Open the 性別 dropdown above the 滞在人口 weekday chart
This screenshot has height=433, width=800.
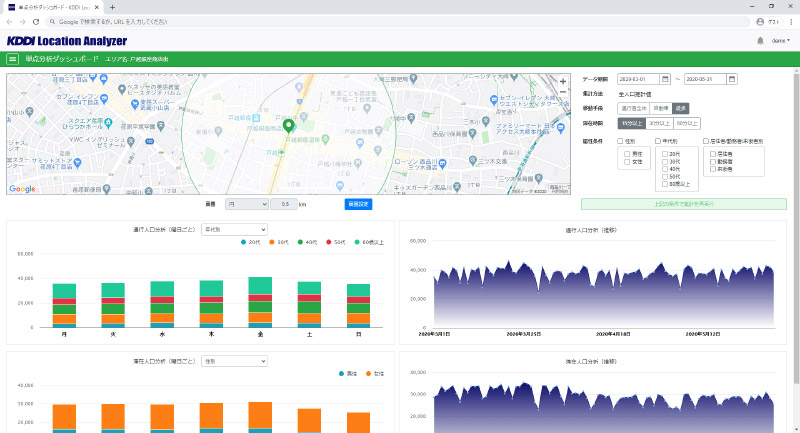(x=234, y=361)
